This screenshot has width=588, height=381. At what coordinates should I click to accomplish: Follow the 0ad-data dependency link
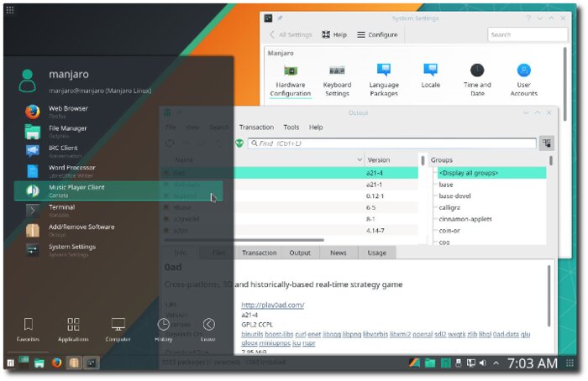click(x=506, y=334)
